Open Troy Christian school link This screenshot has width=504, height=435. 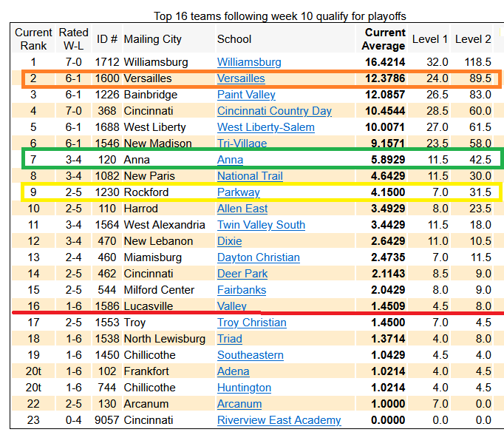click(x=251, y=323)
